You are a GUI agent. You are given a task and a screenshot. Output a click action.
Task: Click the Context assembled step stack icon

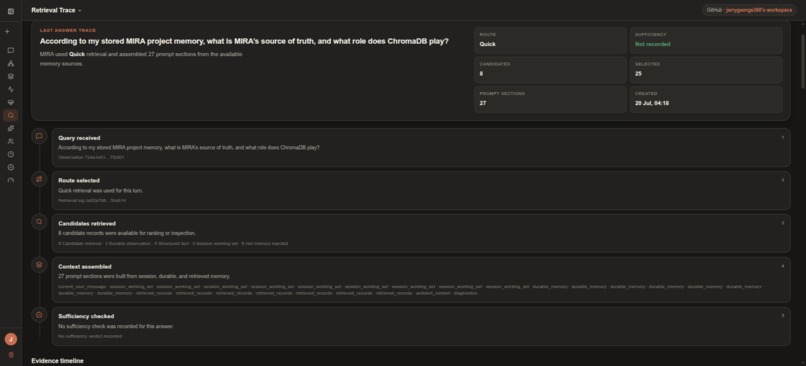point(39,265)
